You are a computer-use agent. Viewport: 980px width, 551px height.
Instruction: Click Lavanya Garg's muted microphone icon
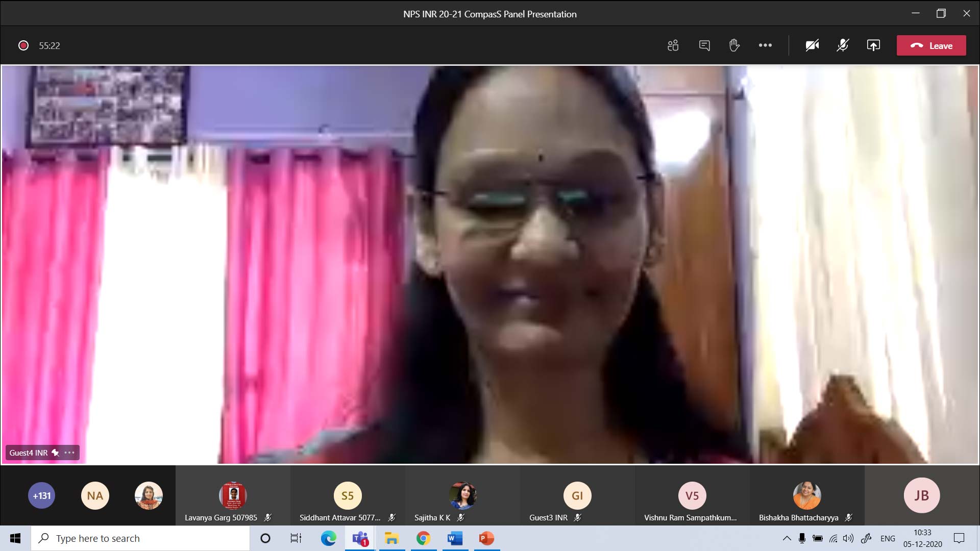[267, 517]
